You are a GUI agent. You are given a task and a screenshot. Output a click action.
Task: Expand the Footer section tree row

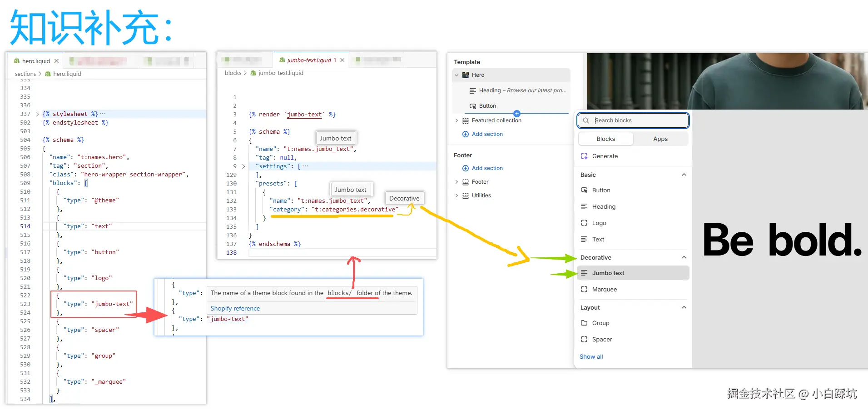456,182
